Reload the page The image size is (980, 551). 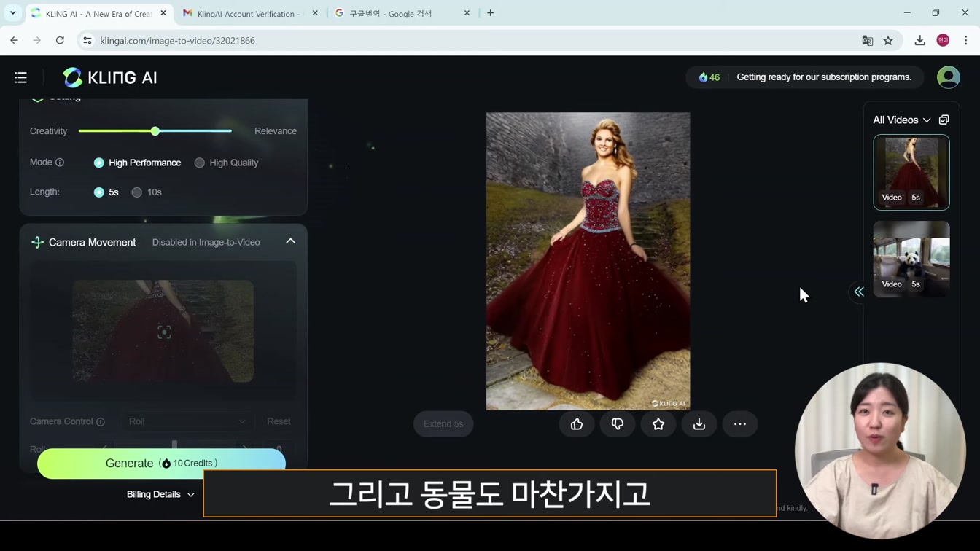click(x=60, y=41)
